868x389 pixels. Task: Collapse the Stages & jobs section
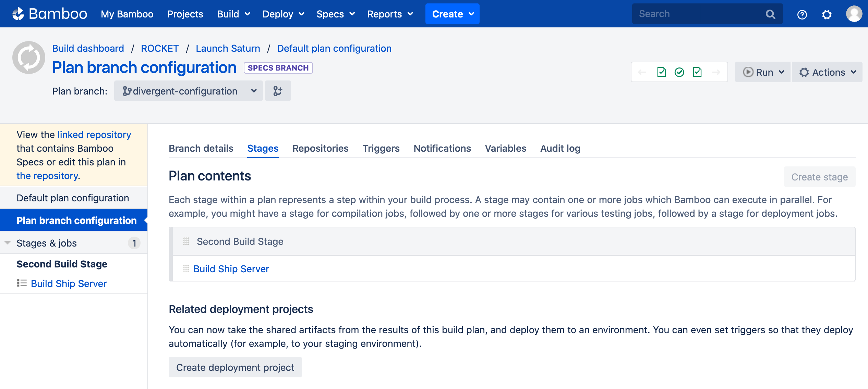tap(8, 243)
